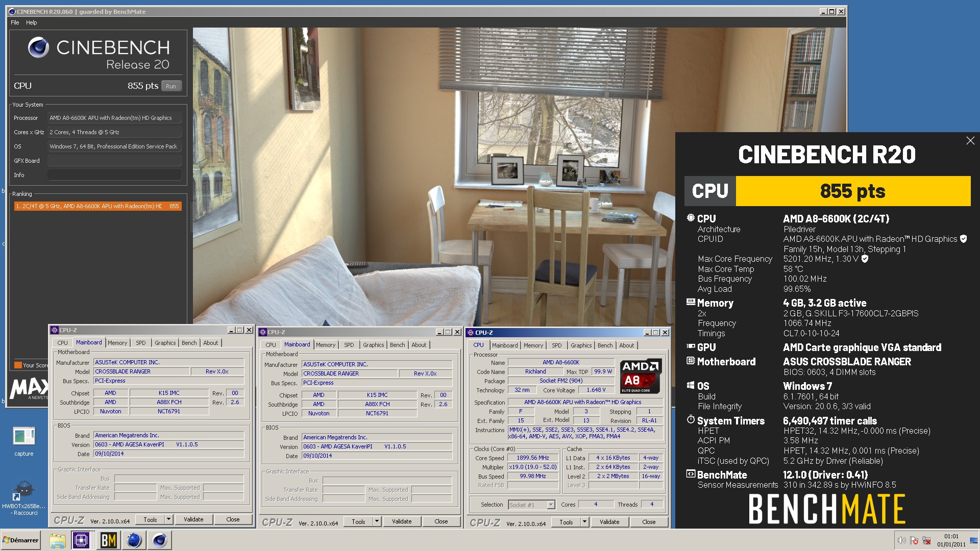The image size is (980, 551).
Task: Select the ranking entry scoring 855
Action: pos(97,206)
